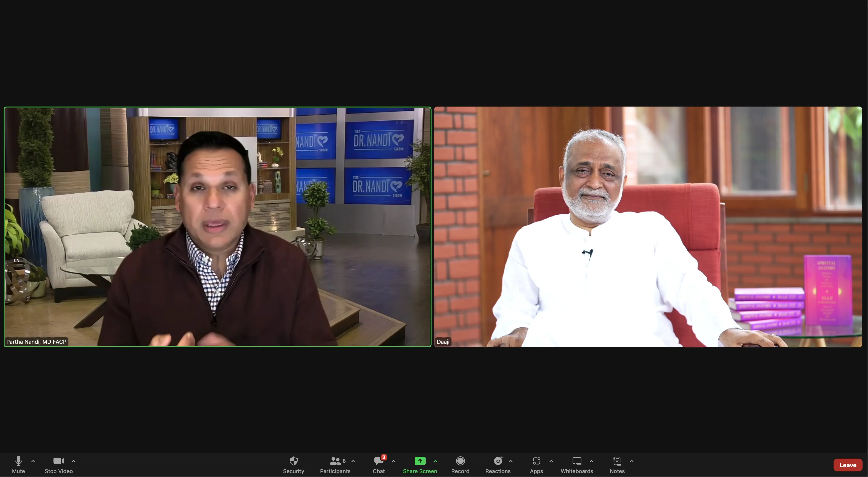The width and height of the screenshot is (868, 477).
Task: Open the Security shield menu
Action: click(x=293, y=465)
